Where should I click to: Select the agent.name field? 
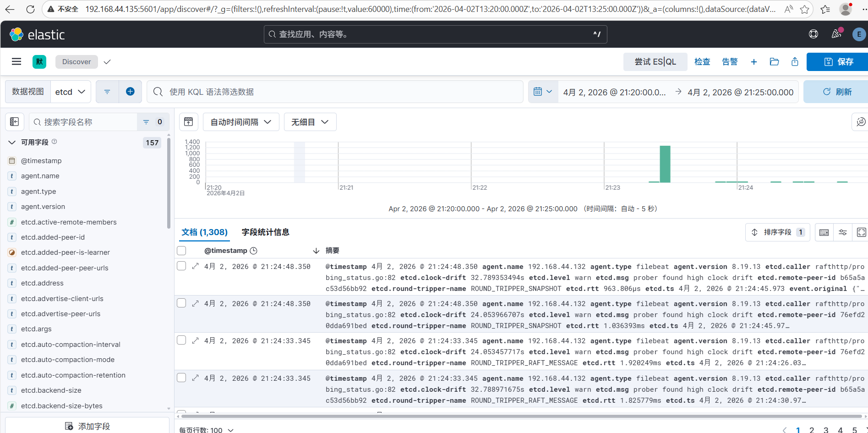click(40, 176)
